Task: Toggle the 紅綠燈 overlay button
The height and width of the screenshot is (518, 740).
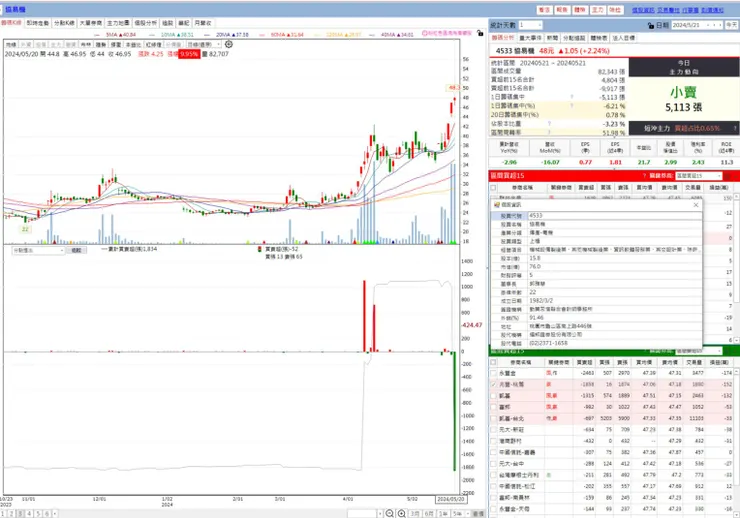Action: coord(153,44)
